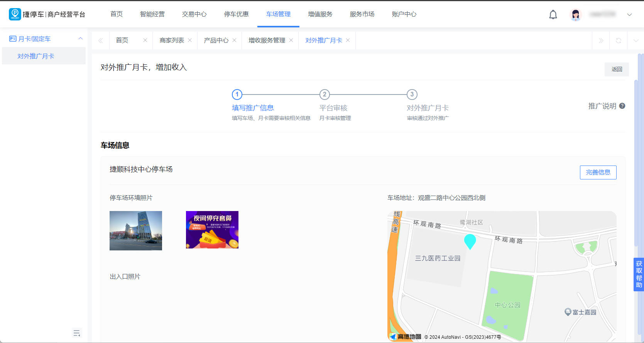Open 增值服务 menu
The image size is (644, 343).
[320, 14]
